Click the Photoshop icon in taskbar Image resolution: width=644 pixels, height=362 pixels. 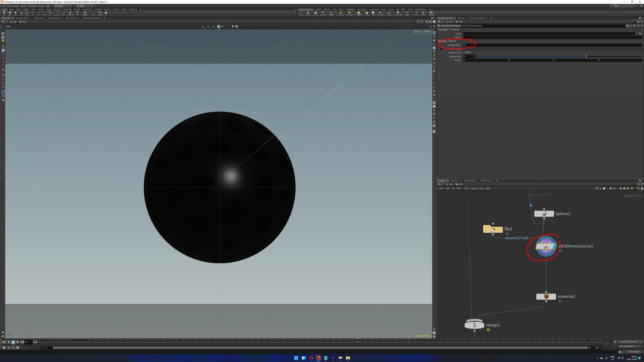click(333, 358)
